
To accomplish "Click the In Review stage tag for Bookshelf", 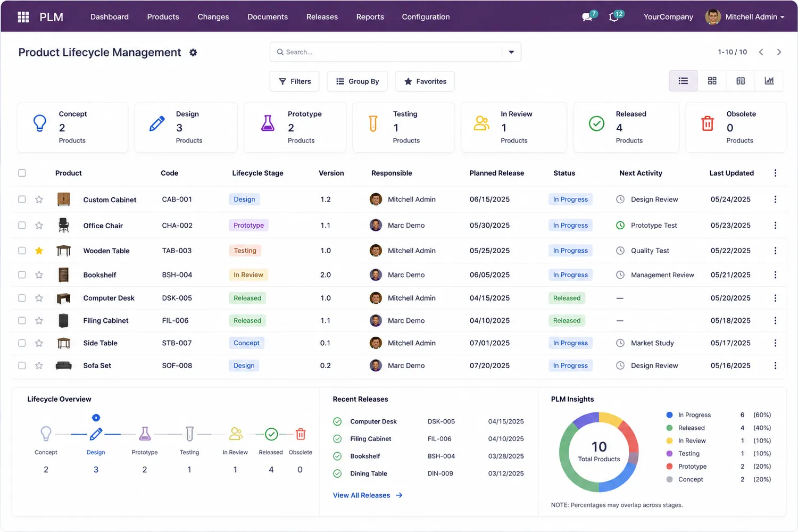I will (x=248, y=275).
